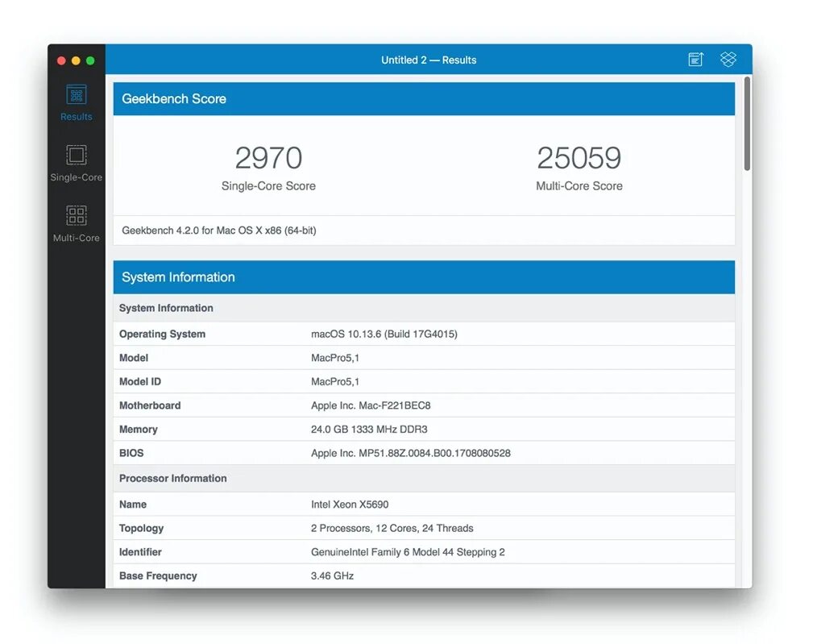Click the Dropbox icon in title bar

click(728, 60)
